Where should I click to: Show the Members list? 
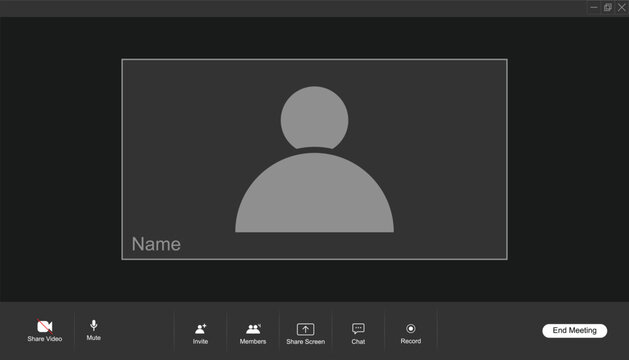(x=253, y=334)
